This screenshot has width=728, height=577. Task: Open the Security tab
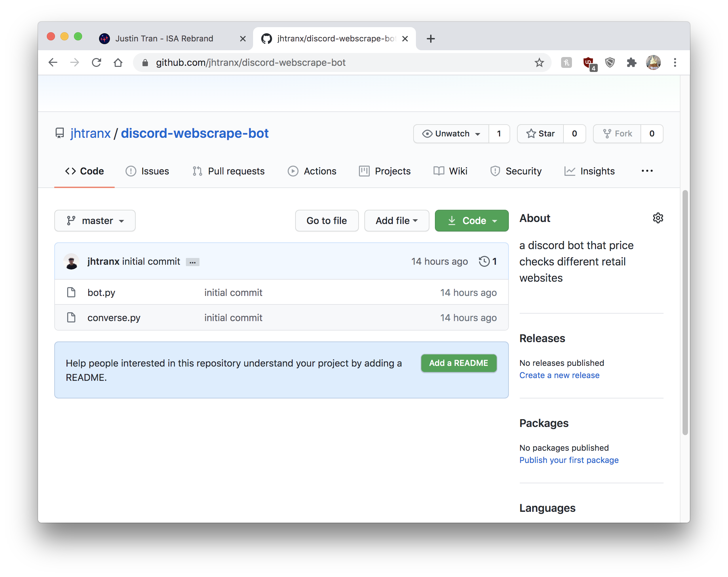point(516,171)
